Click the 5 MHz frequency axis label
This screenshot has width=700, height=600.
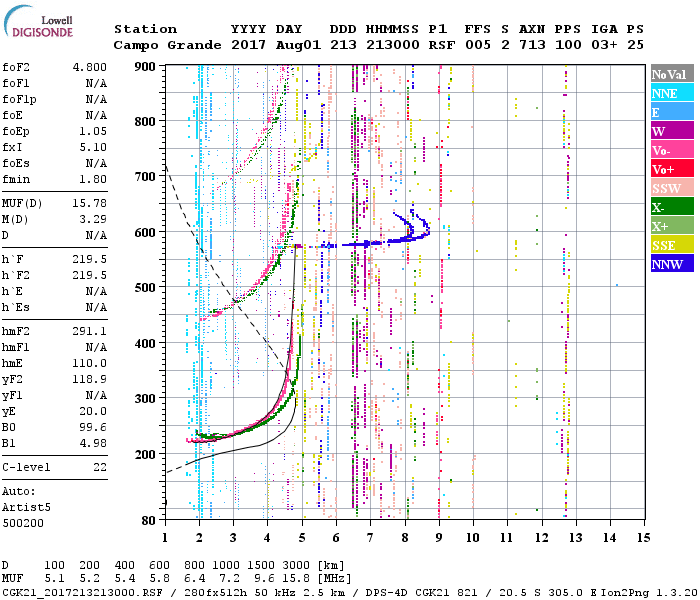302,538
